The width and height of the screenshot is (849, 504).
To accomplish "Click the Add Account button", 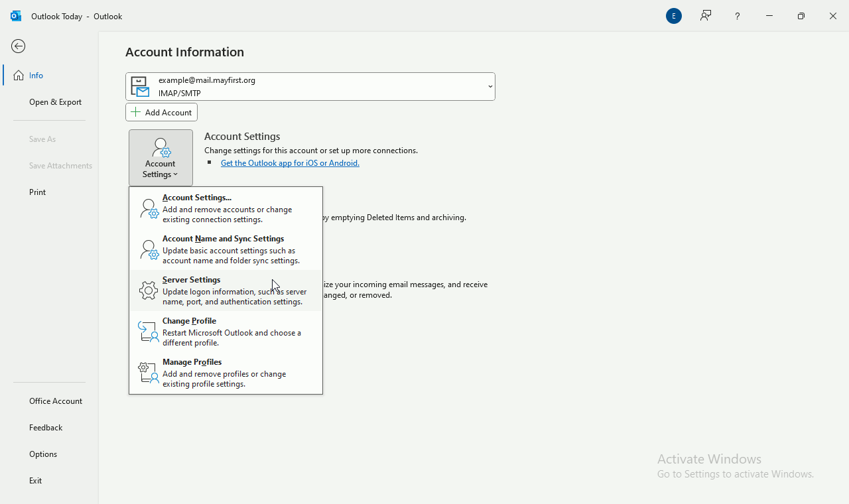I will coord(162,112).
